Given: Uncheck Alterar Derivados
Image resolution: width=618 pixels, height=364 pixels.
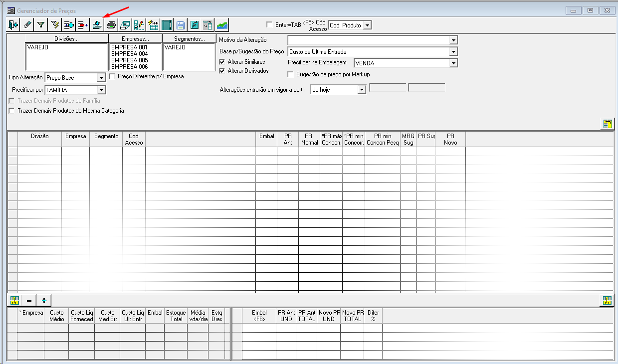Looking at the screenshot, I should [222, 71].
